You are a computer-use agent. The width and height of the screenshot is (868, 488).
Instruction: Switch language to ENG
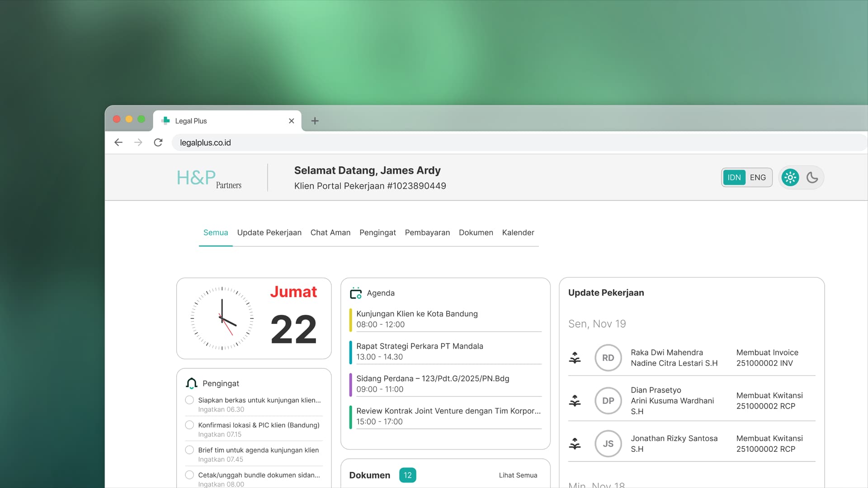pyautogui.click(x=758, y=178)
